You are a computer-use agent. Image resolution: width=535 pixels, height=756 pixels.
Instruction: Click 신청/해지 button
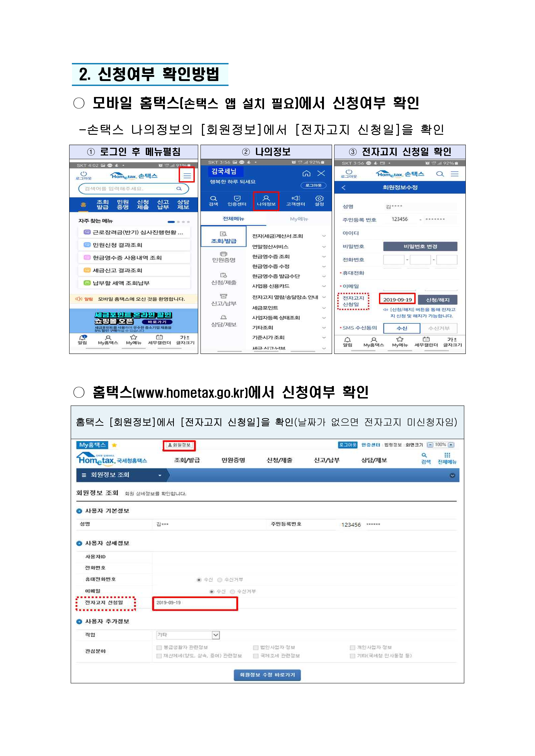(437, 300)
